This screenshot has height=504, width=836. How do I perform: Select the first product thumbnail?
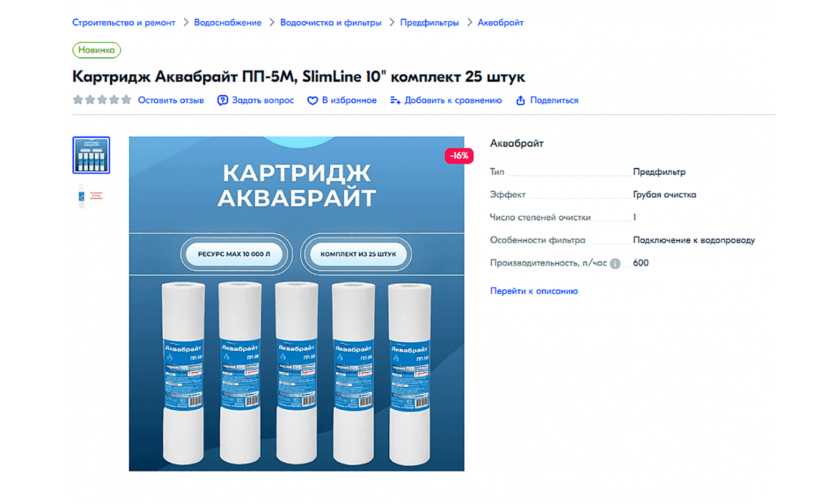(91, 155)
